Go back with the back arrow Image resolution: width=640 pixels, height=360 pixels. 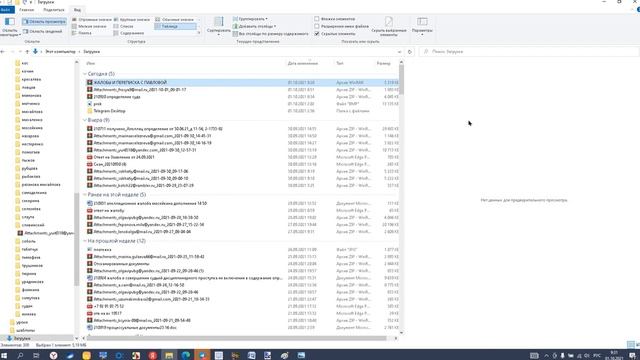(x=3, y=52)
